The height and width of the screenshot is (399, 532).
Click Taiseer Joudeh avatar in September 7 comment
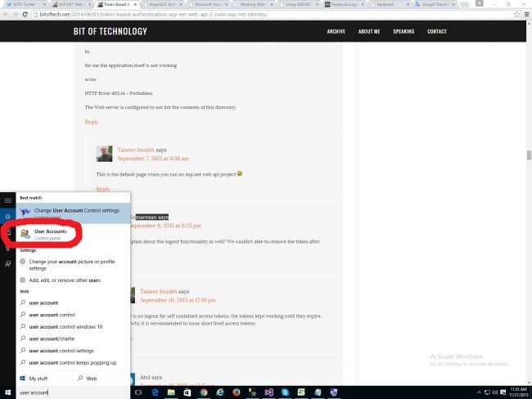click(104, 154)
